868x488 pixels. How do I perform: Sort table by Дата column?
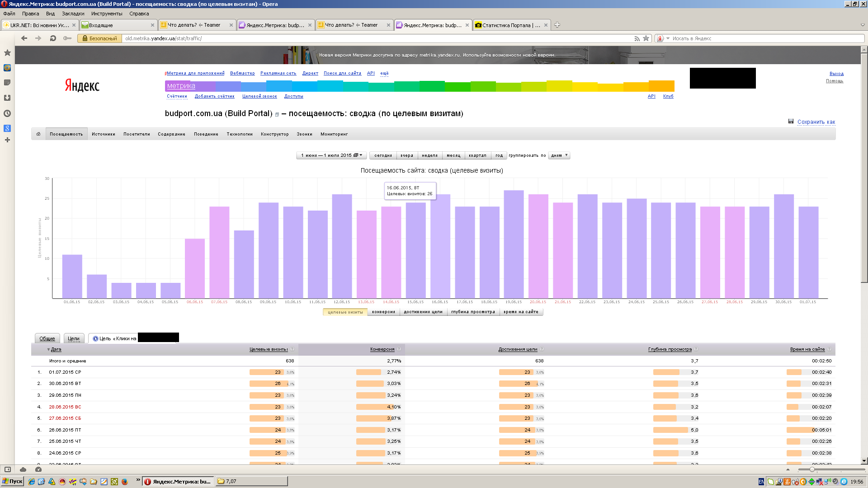[x=56, y=349]
